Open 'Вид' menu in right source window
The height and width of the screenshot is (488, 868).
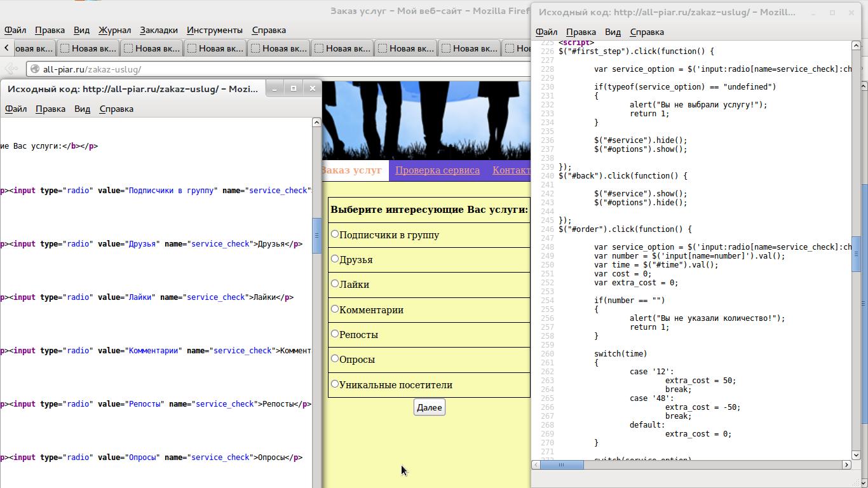[x=613, y=32]
